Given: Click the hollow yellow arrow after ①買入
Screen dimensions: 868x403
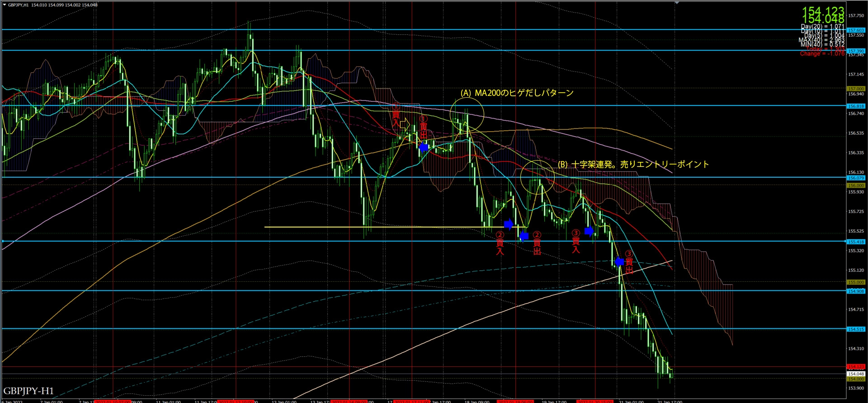Looking at the screenshot, I should (405, 123).
